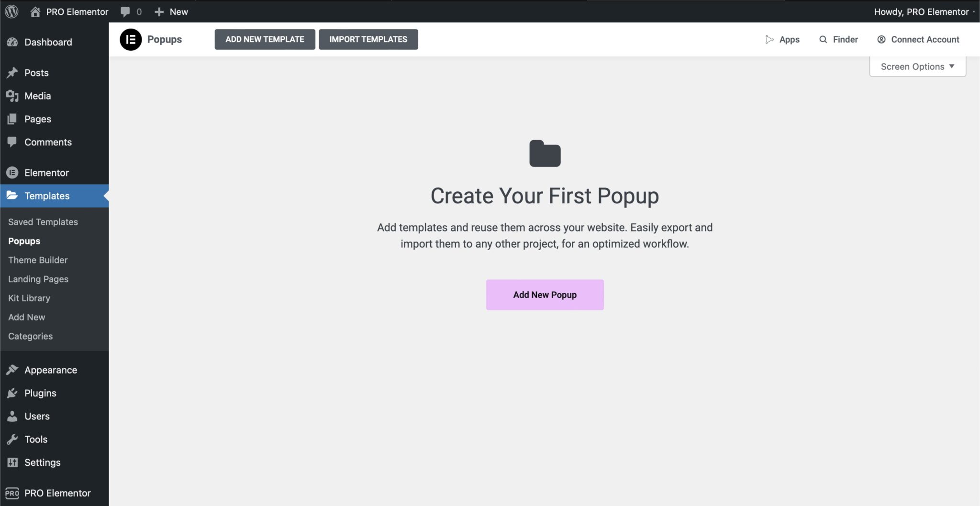Click the Comments speech bubble icon in sidebar
This screenshot has width=980, height=506.
click(12, 142)
